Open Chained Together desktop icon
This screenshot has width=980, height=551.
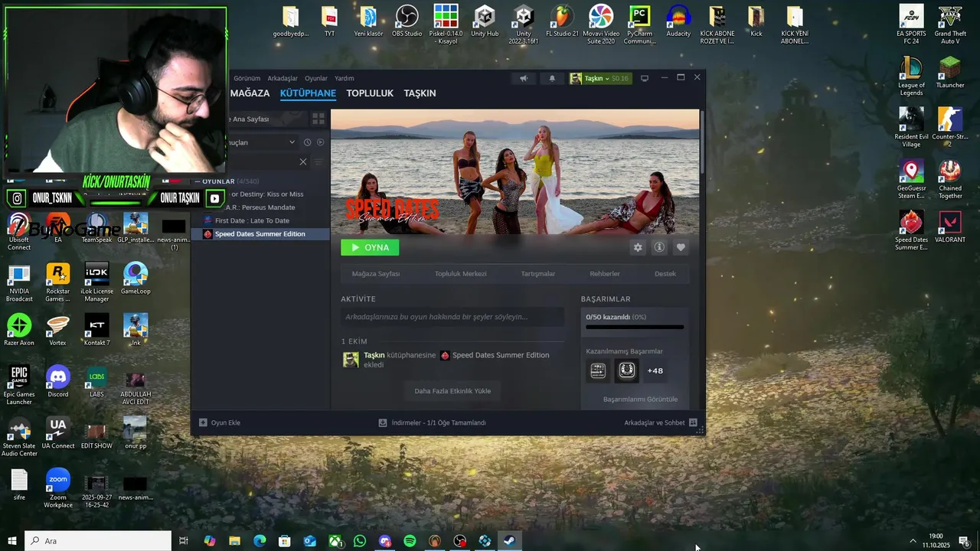point(950,179)
